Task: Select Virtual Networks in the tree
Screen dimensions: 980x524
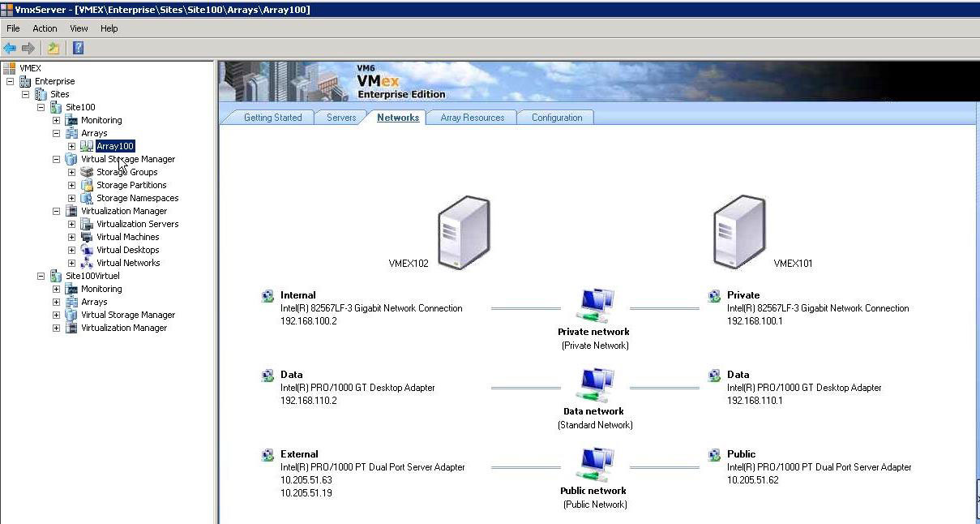Action: click(x=128, y=263)
